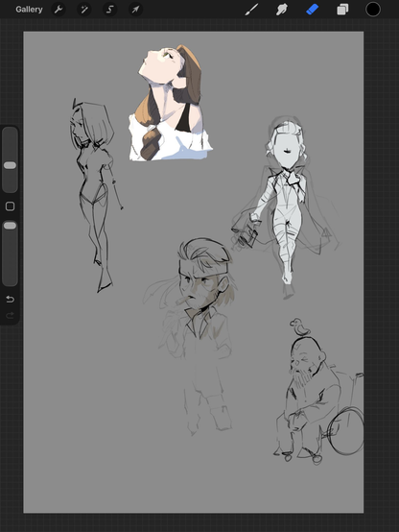Activate the Selection tool

[110, 10]
